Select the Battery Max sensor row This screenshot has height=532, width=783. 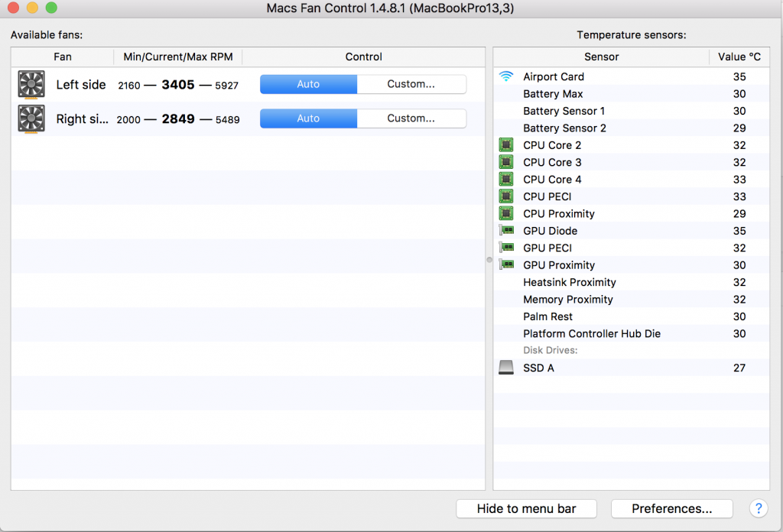click(631, 94)
